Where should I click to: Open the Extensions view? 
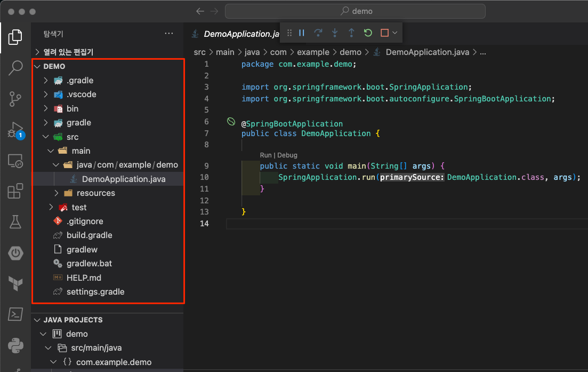point(15,191)
